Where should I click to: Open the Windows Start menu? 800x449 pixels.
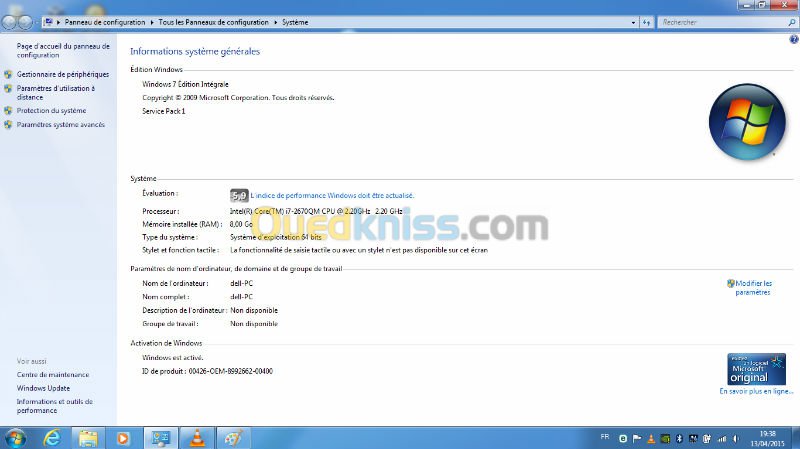14,438
